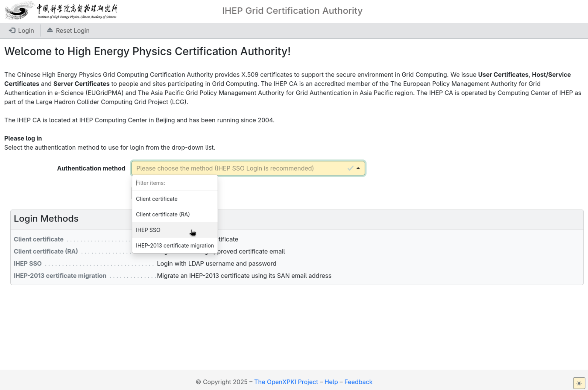Viewport: 588px width, 390px height.
Task: Click 'IHEP-2013 certificate migration' label in Login Methods
Action: tap(60, 276)
